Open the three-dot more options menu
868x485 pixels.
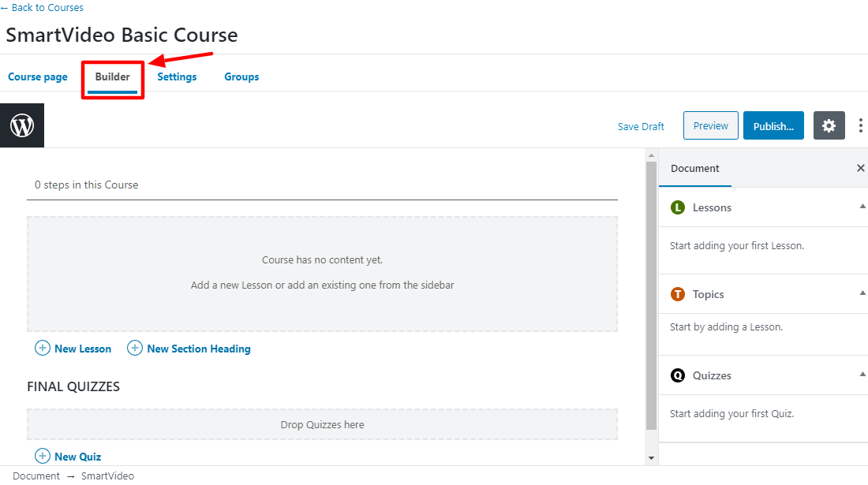pyautogui.click(x=860, y=125)
